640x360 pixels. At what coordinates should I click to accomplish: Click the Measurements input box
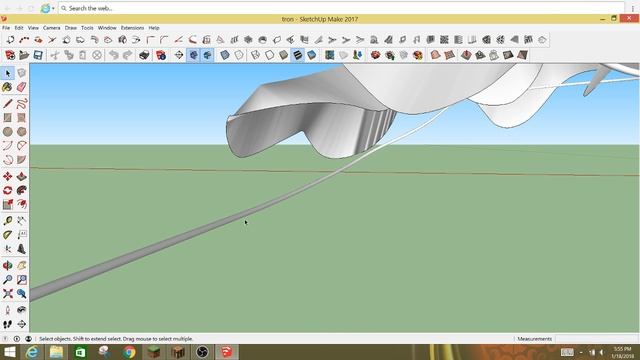tap(597, 339)
